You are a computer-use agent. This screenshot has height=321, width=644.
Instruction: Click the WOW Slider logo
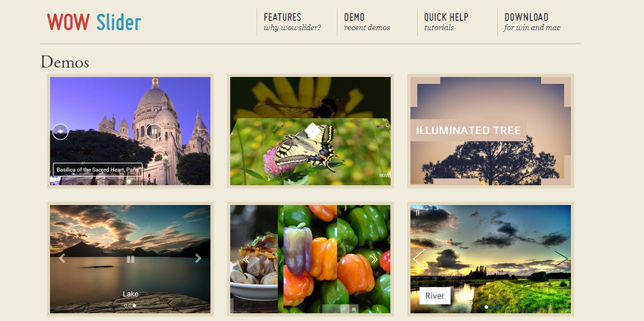click(x=94, y=22)
